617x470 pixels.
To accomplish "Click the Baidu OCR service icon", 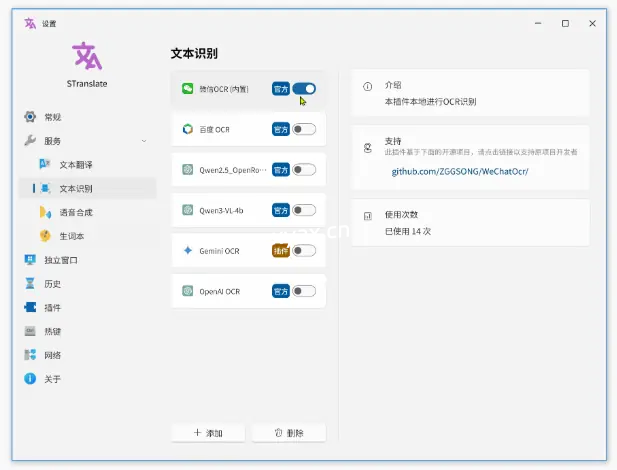I will [x=187, y=129].
